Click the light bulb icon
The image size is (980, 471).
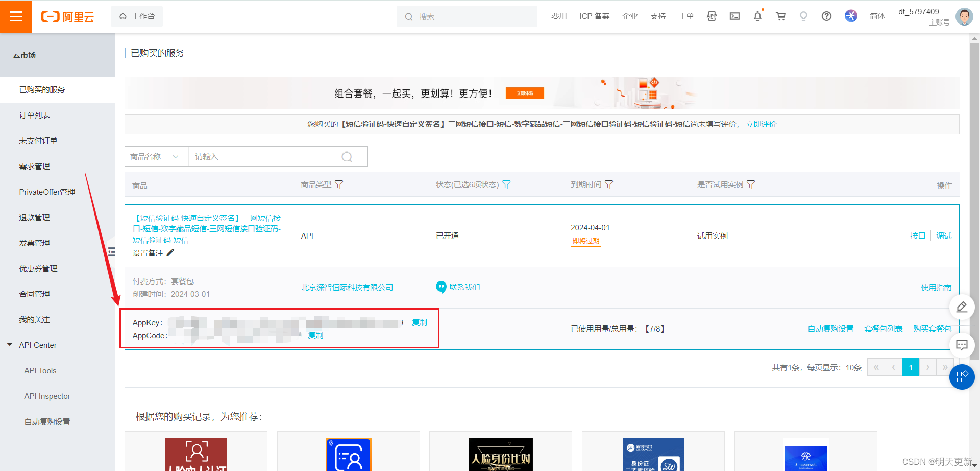[x=803, y=16]
